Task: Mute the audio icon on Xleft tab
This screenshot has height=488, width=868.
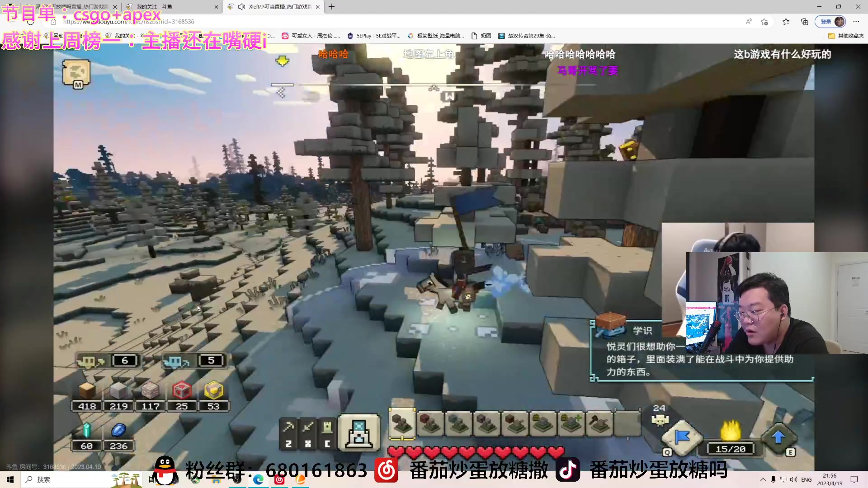Action: pyautogui.click(x=241, y=7)
